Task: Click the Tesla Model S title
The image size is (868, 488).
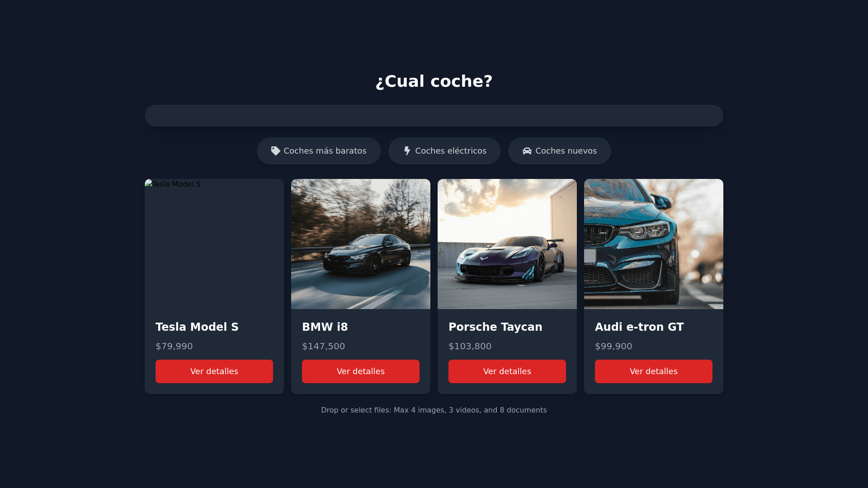Action: [197, 327]
